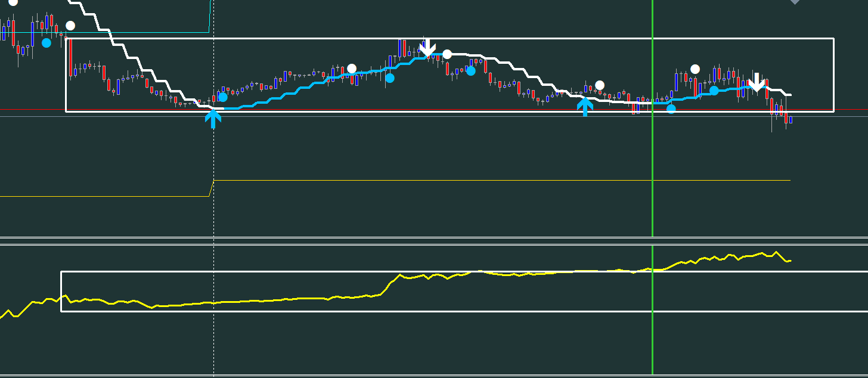
Task: Select the second blue up arrow signal
Action: coord(585,106)
